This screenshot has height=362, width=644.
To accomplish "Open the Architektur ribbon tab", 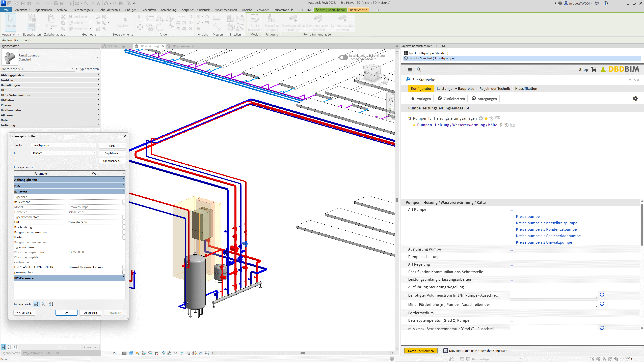I will (22, 10).
